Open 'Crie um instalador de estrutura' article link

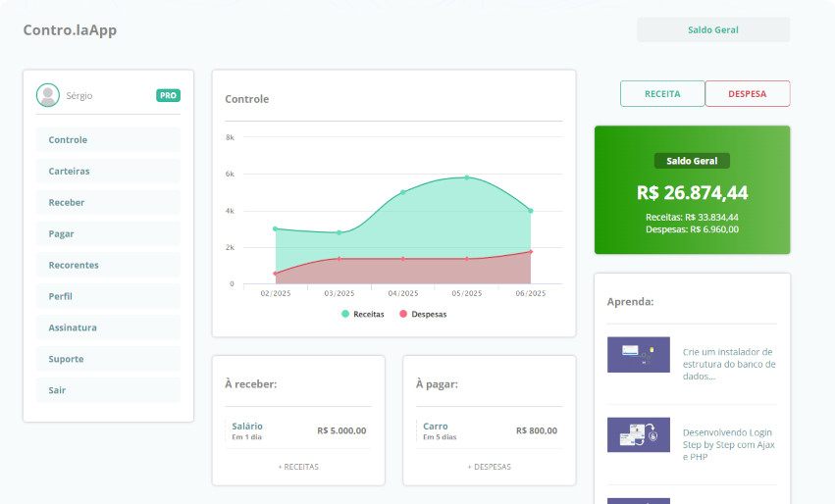(x=729, y=364)
